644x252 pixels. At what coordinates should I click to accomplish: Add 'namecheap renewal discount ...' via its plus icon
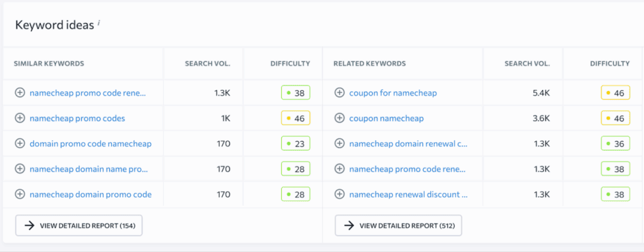tap(339, 195)
